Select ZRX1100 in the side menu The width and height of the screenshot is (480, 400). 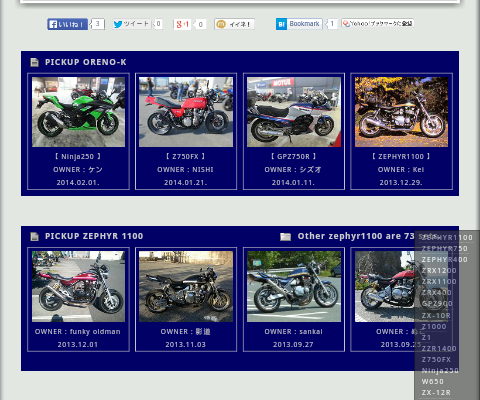pyautogui.click(x=439, y=282)
